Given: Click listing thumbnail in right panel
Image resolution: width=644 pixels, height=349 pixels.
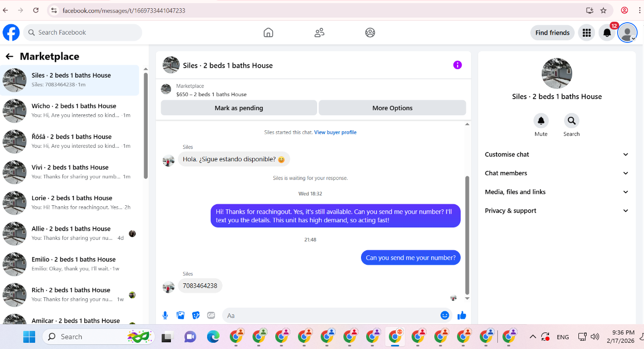Looking at the screenshot, I should pos(557,73).
